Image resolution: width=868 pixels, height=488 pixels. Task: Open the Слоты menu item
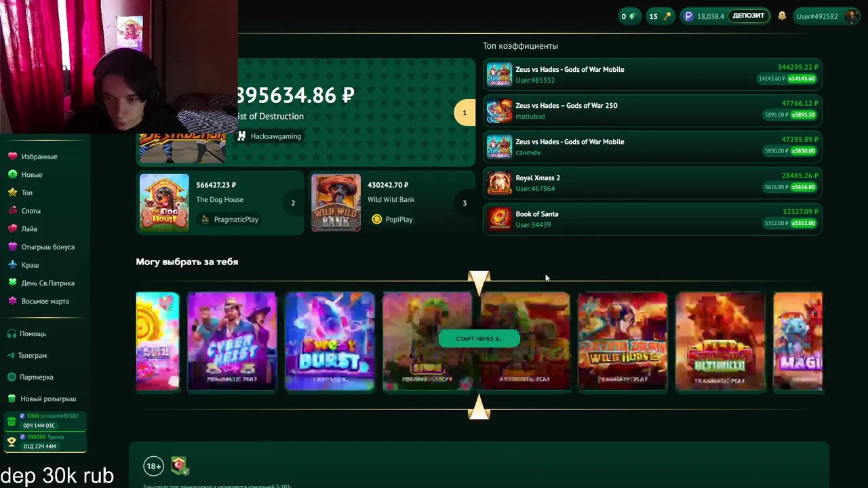31,211
